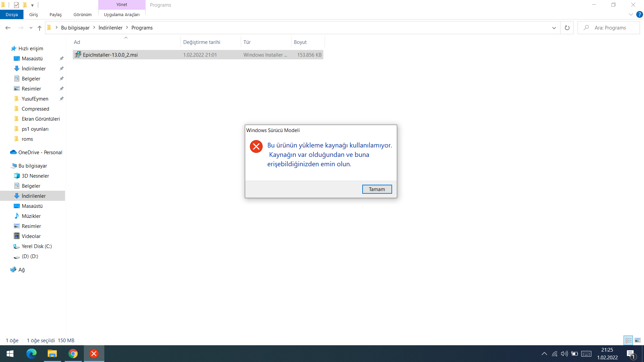This screenshot has width=644, height=362.
Task: Expand the address bar history dropdown
Action: coord(554,28)
